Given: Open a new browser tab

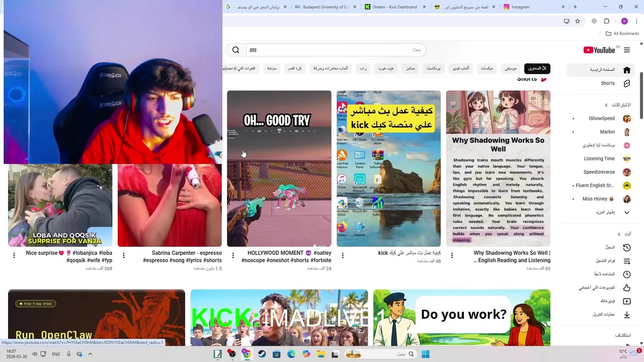Looking at the screenshot, I should 575,7.
